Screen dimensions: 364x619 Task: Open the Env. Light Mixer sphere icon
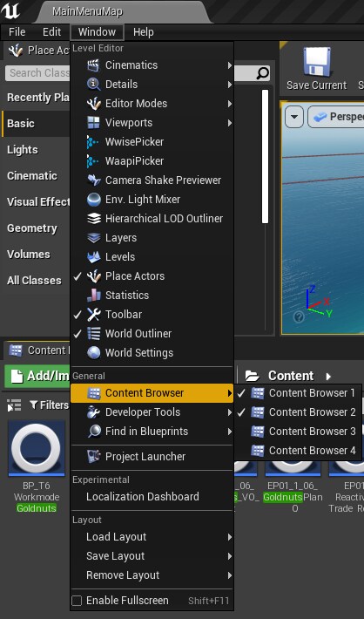93,200
